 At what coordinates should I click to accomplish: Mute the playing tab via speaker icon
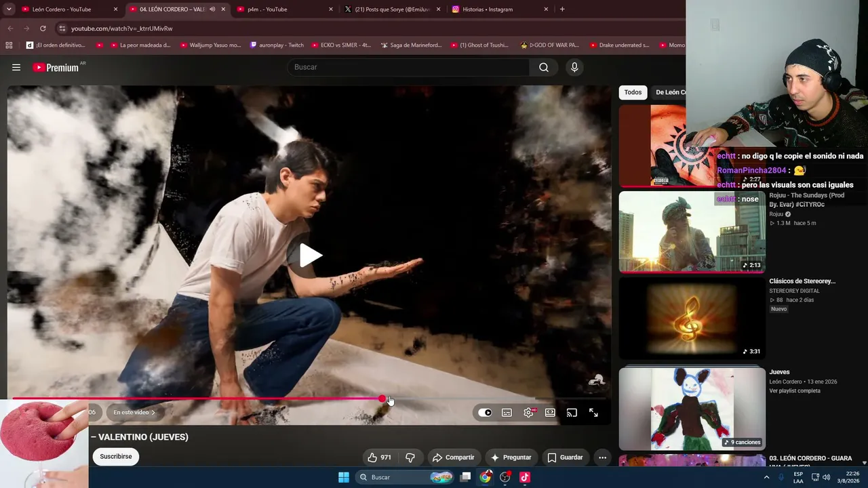[212, 9]
